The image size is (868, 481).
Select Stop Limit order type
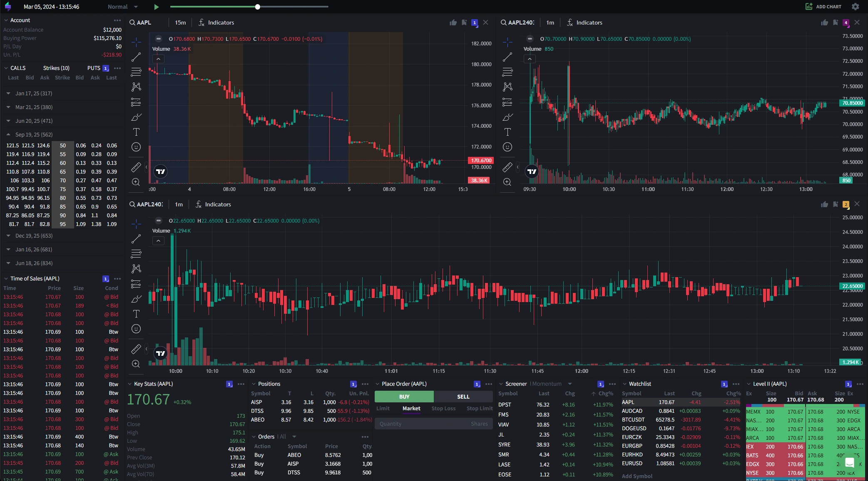tap(480, 408)
